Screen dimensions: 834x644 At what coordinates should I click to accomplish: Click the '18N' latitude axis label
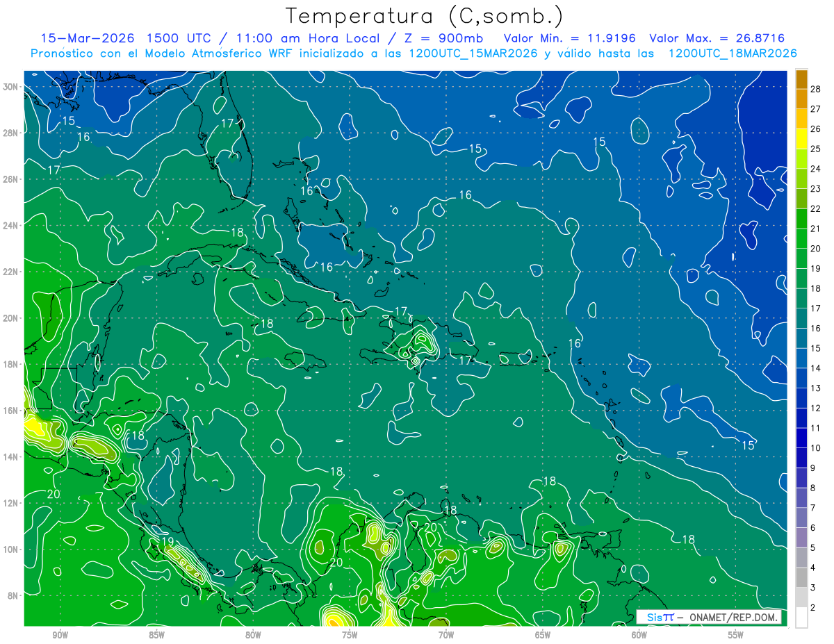(10, 364)
